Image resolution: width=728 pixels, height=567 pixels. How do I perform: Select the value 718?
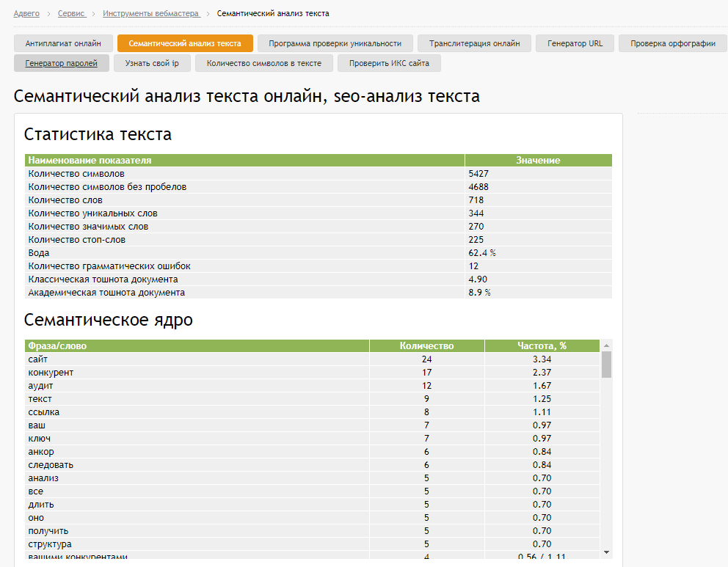(x=476, y=200)
